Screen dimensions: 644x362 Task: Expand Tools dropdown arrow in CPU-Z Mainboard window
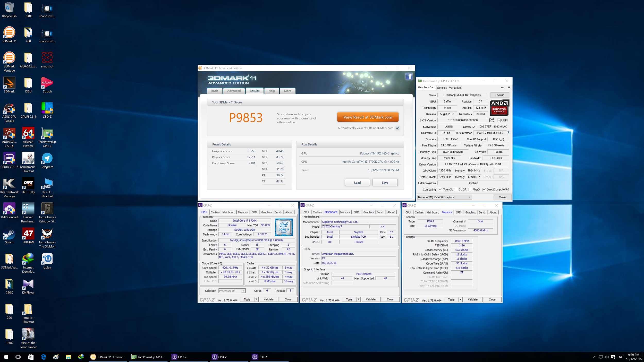(358, 299)
